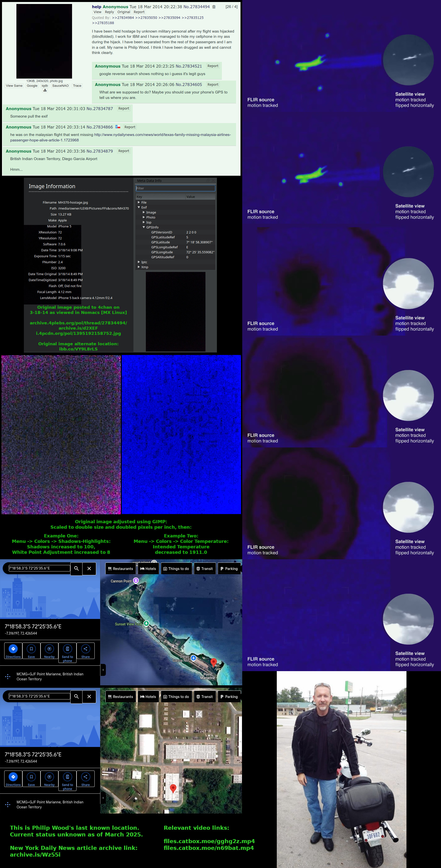Expand the File node in Meta Data Info

(x=139, y=202)
